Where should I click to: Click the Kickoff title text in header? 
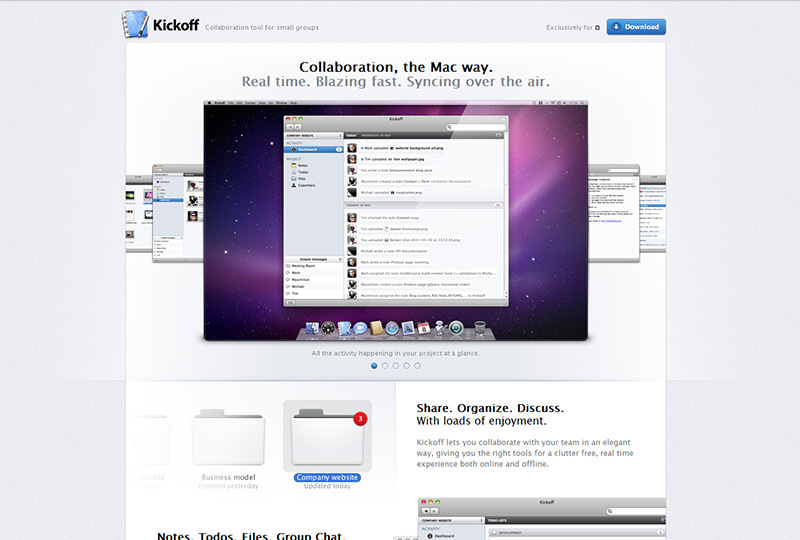click(176, 24)
